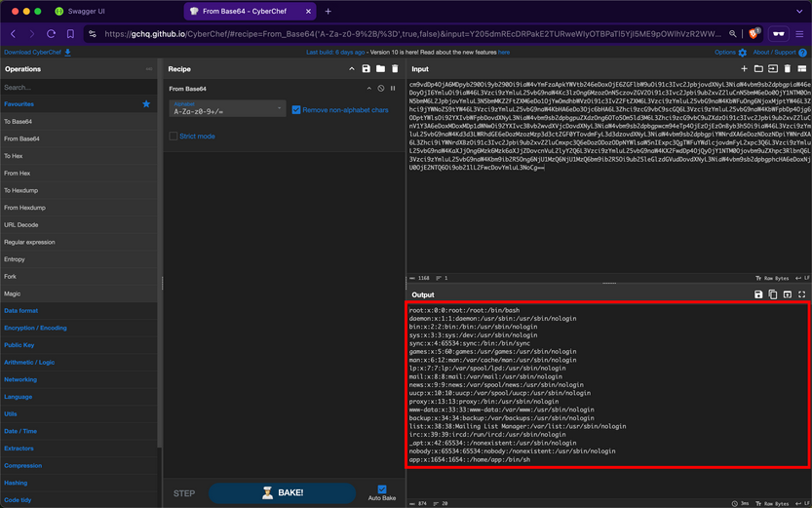Clear the input with trash icon
812x508 pixels.
coord(788,69)
